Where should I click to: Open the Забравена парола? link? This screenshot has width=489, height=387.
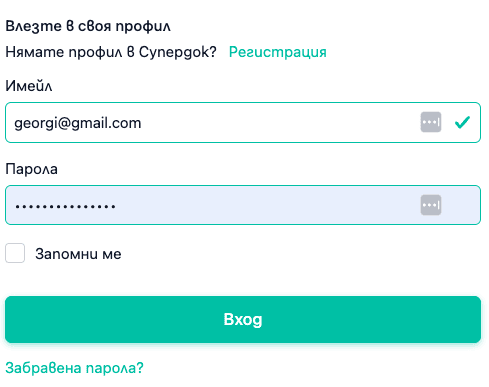[x=74, y=368]
